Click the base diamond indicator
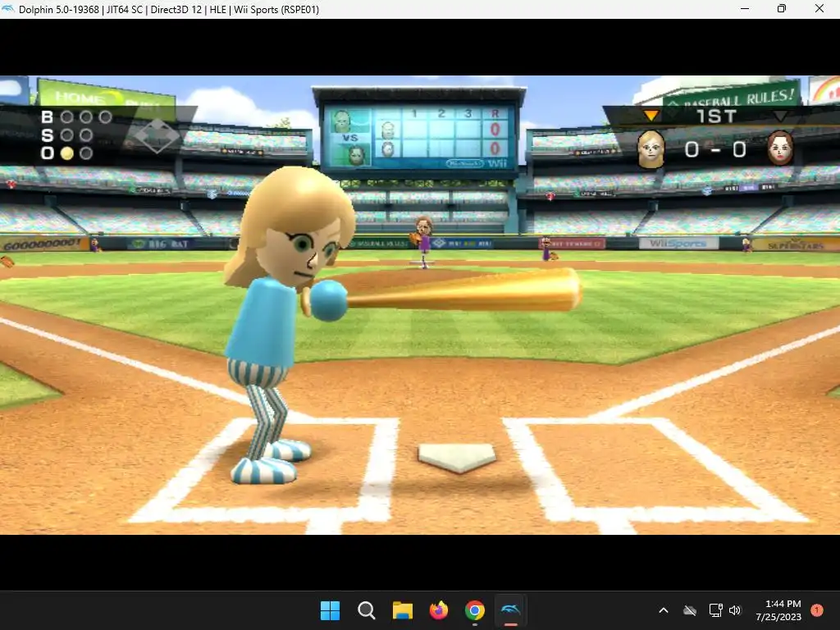Screen dimensions: 840x630 point(157,136)
